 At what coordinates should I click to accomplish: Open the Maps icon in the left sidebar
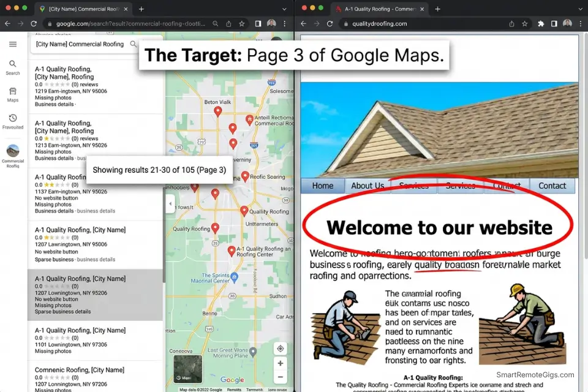pos(13,91)
